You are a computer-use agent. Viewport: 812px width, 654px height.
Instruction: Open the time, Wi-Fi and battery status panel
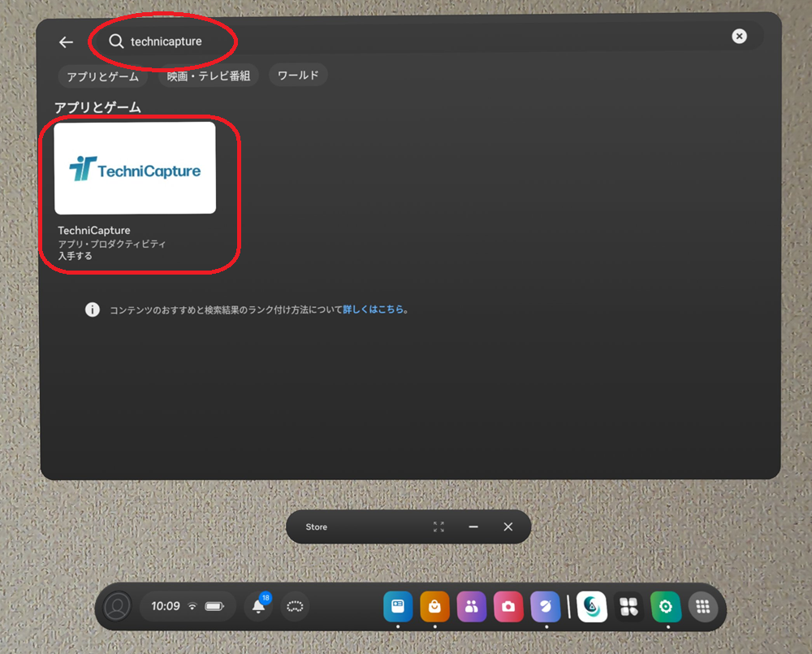click(x=188, y=606)
